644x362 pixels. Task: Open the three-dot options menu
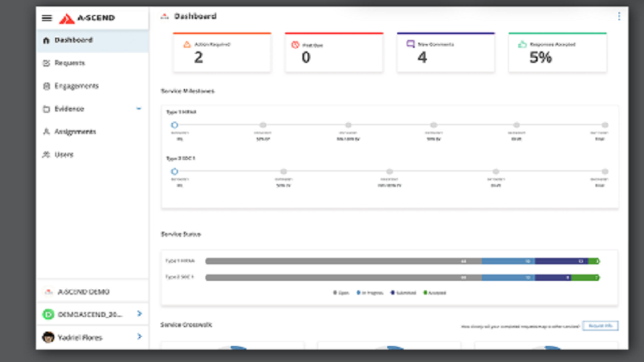(x=619, y=17)
